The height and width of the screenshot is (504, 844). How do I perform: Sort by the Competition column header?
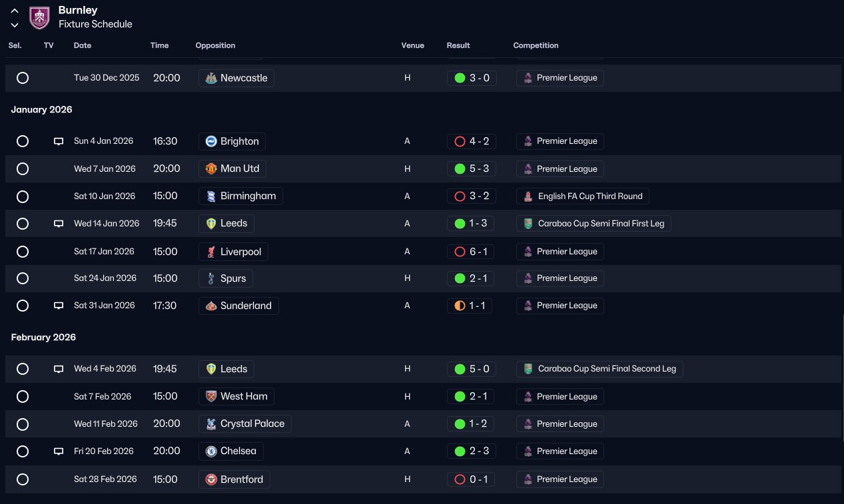536,45
